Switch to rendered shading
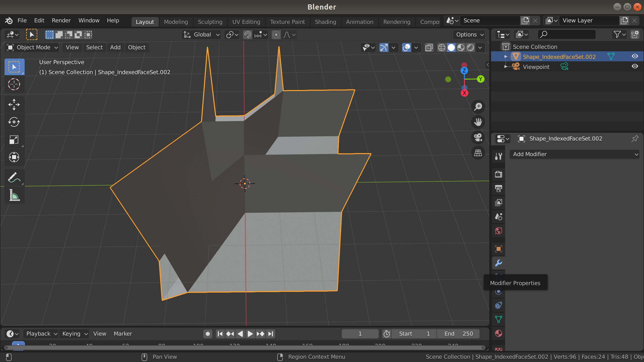 [x=470, y=48]
